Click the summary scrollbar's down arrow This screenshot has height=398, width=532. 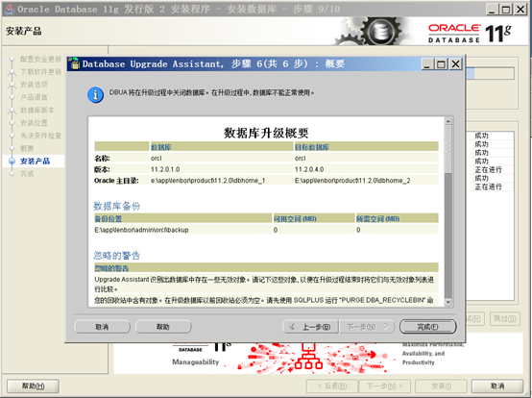(447, 302)
